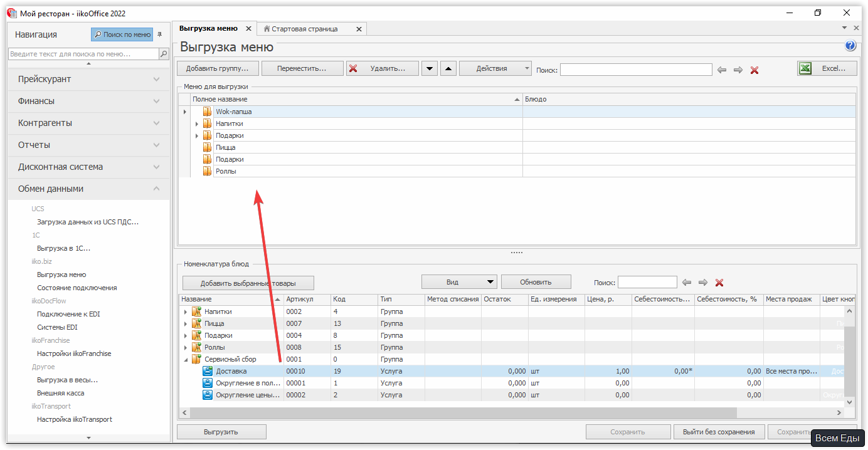Collapse the Обмен данными section
868x450 pixels.
point(157,189)
